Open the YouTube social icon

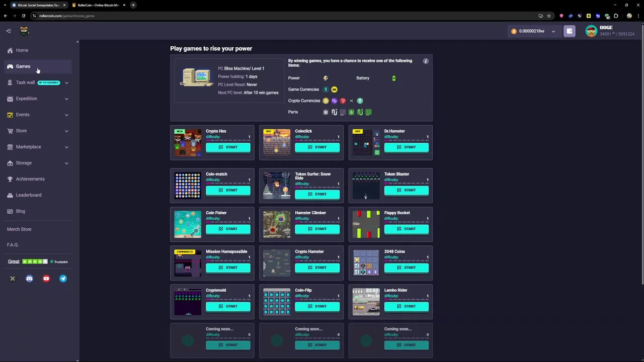pyautogui.click(x=46, y=279)
